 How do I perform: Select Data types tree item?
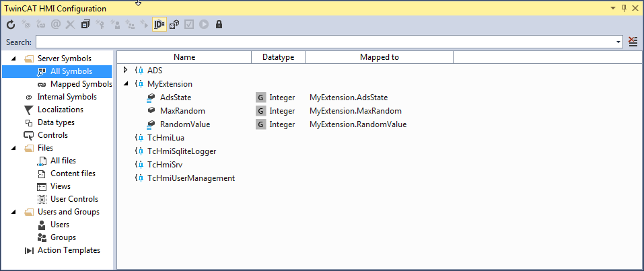coord(56,122)
